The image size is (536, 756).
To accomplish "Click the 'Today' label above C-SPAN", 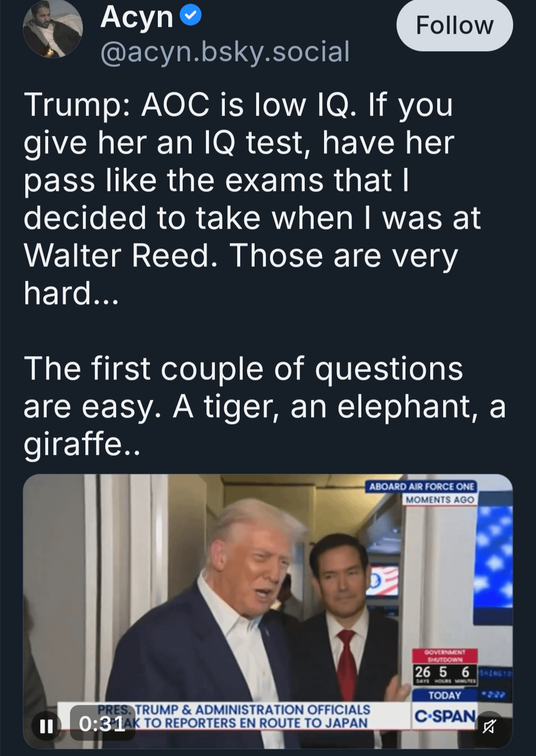I will 445,695.
